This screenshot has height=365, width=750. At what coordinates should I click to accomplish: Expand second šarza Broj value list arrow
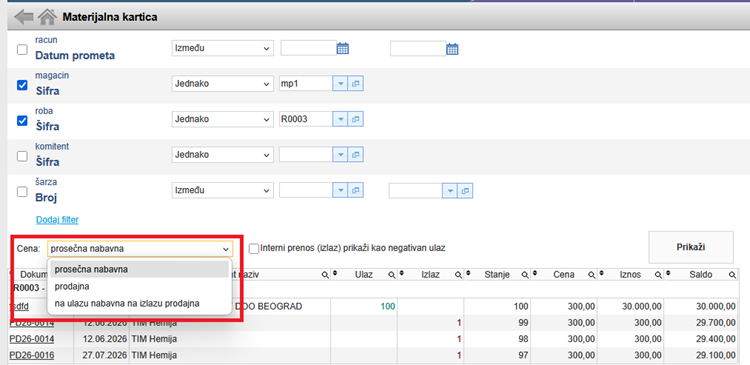pos(450,191)
